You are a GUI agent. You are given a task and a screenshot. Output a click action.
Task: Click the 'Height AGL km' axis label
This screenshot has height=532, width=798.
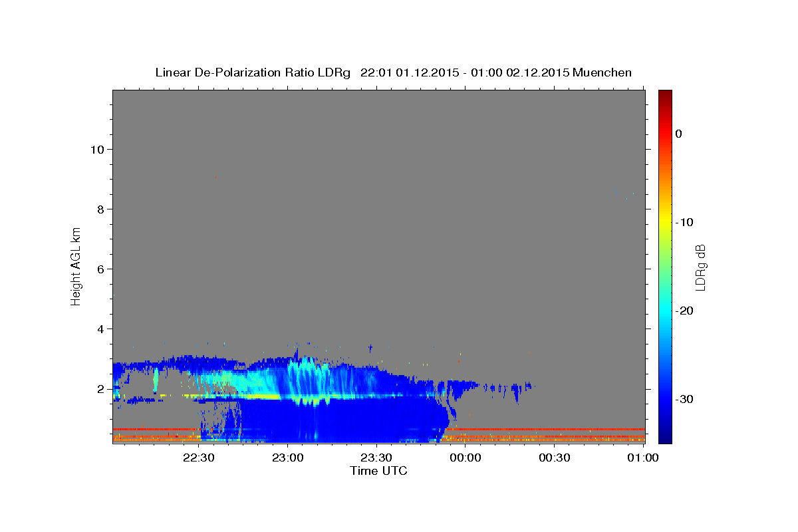(x=76, y=265)
